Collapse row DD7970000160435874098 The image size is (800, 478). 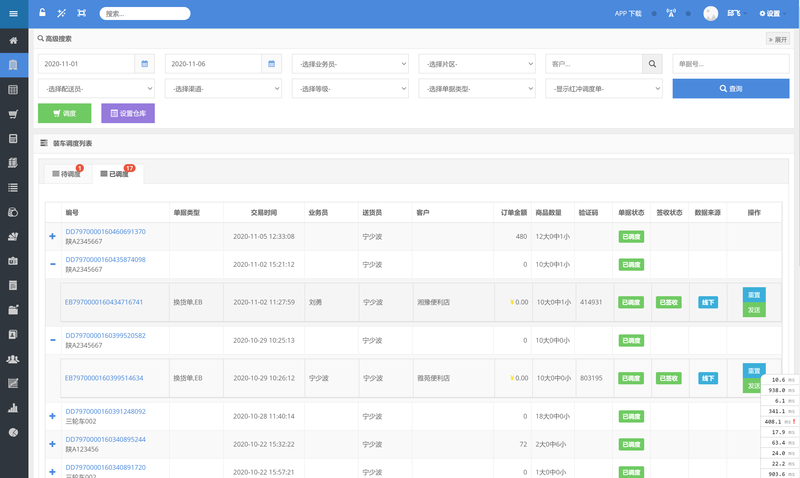tap(53, 264)
